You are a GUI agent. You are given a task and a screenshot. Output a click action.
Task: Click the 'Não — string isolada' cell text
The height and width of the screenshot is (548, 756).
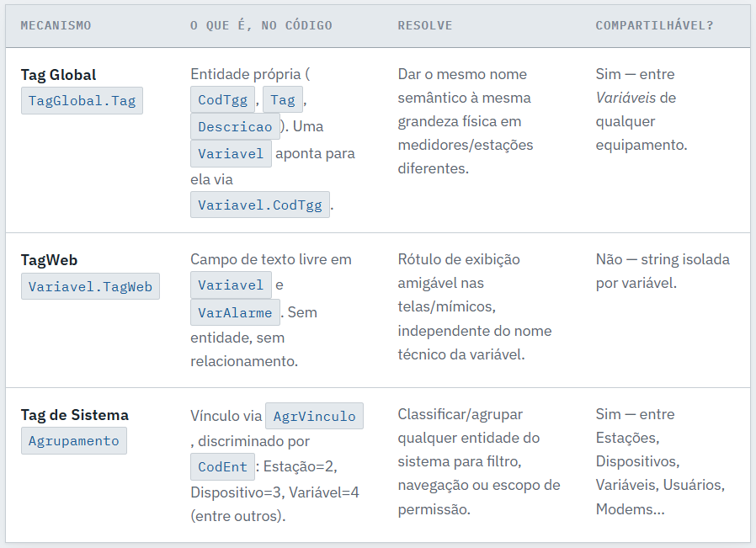coord(663,259)
